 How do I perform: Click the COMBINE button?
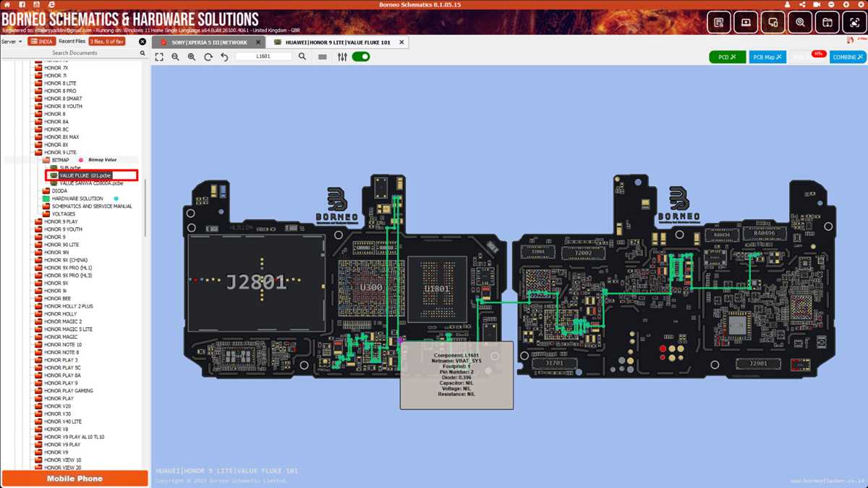(x=848, y=56)
